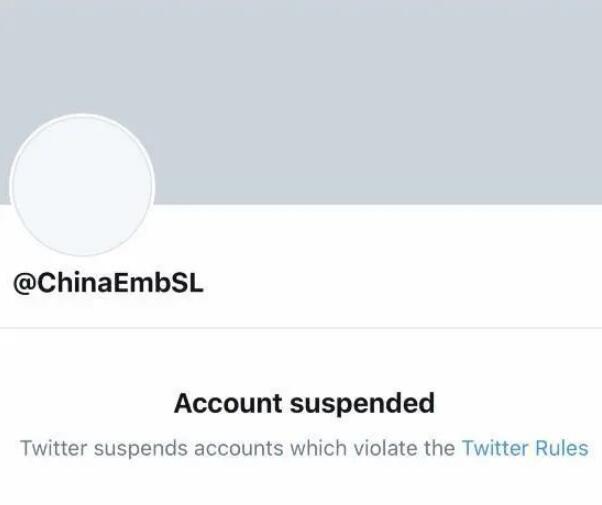Click the blank profile avatar circle
This screenshot has width=602, height=505.
click(81, 186)
